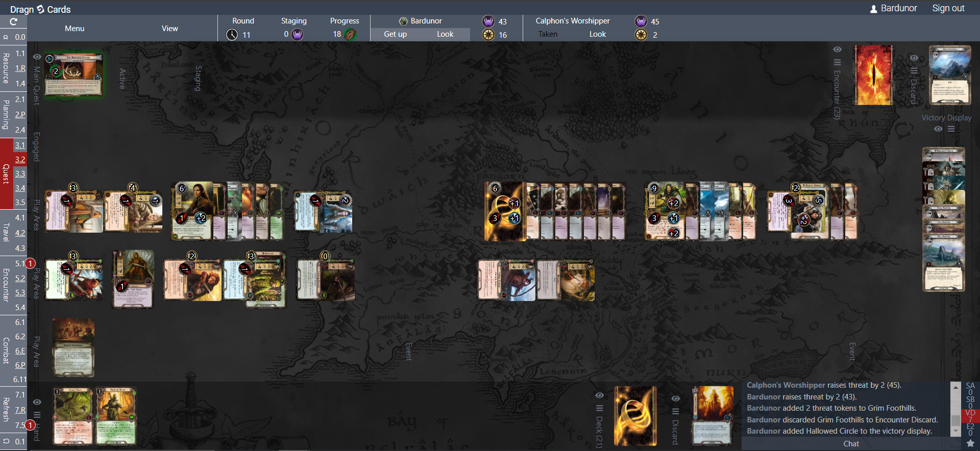Click the red 1 badge next to step 5.1

pyautogui.click(x=30, y=263)
